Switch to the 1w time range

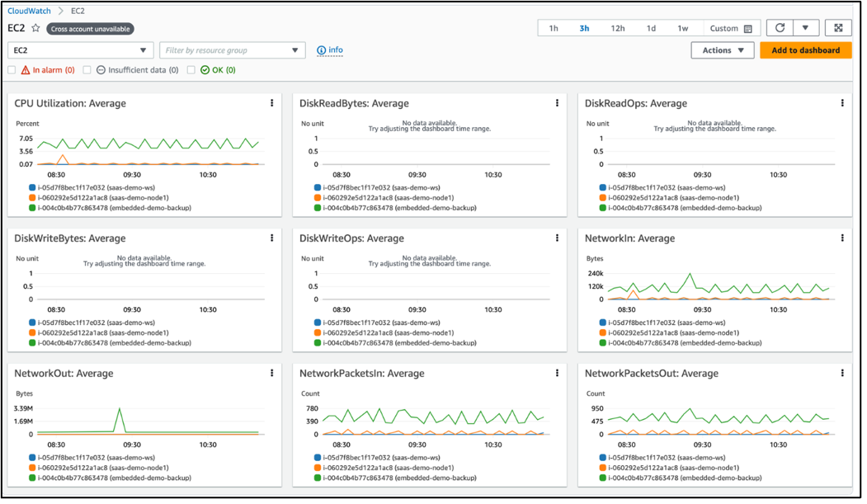point(683,28)
